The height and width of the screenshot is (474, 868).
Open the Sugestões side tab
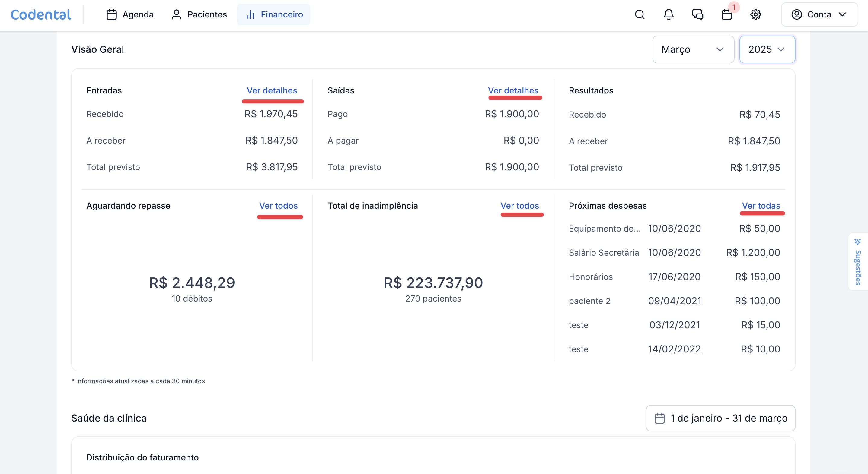pos(858,262)
